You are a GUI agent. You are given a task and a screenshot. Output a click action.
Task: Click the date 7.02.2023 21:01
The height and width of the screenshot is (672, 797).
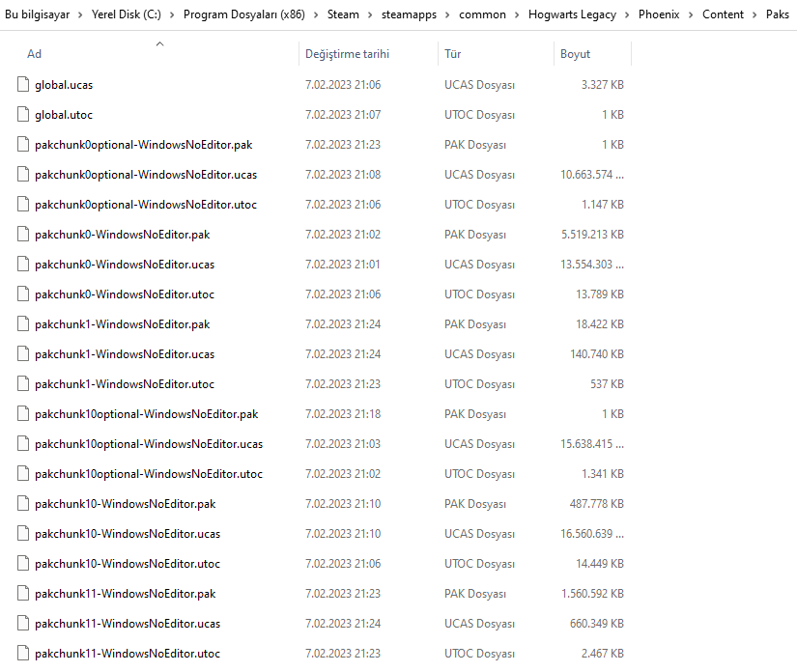(x=343, y=265)
